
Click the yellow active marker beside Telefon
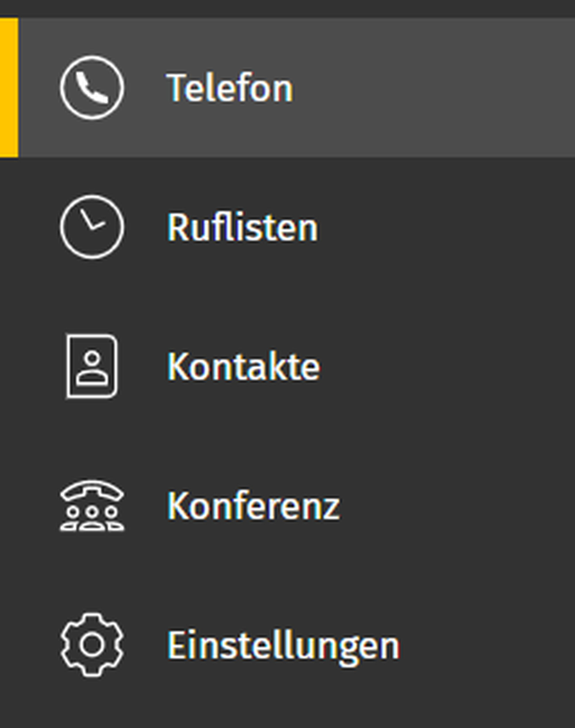(9, 87)
